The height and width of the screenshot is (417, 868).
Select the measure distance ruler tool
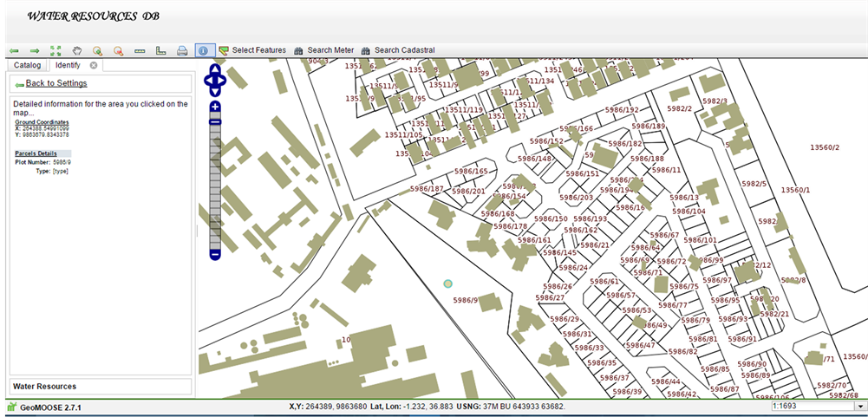(140, 51)
